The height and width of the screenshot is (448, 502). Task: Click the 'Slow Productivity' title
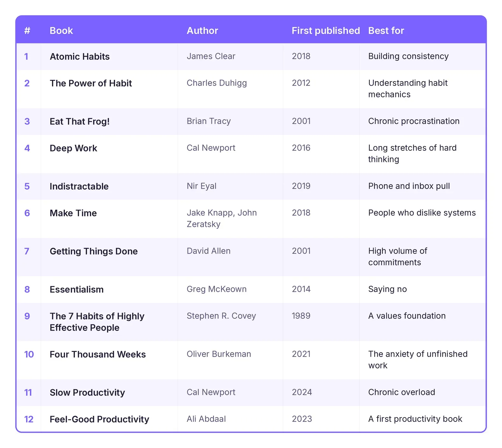[87, 393]
